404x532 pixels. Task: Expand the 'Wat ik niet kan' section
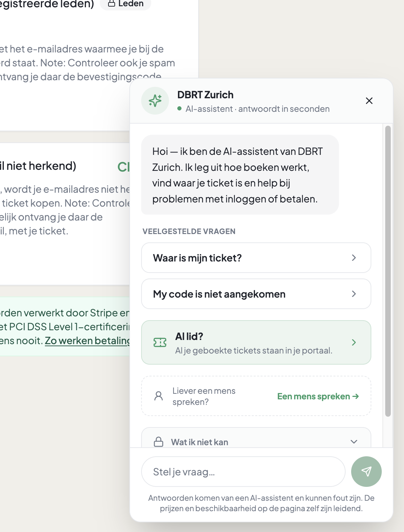tap(256, 438)
